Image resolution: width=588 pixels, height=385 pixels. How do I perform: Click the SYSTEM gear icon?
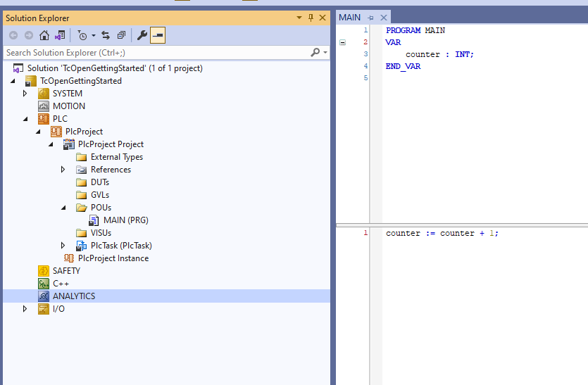tap(44, 94)
